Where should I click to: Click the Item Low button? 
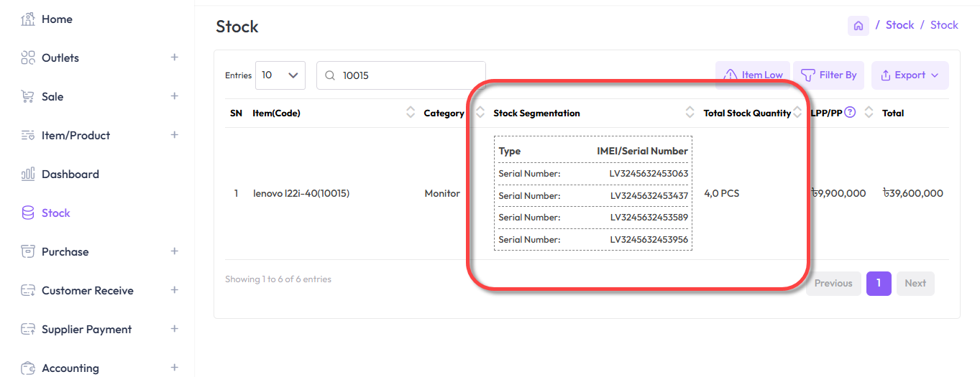pos(753,75)
